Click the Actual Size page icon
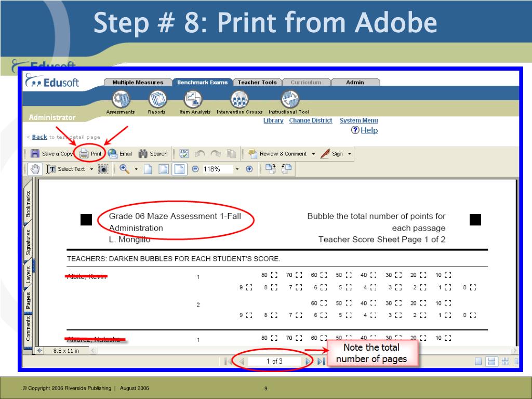This screenshot has width=532, height=399. pos(148,169)
